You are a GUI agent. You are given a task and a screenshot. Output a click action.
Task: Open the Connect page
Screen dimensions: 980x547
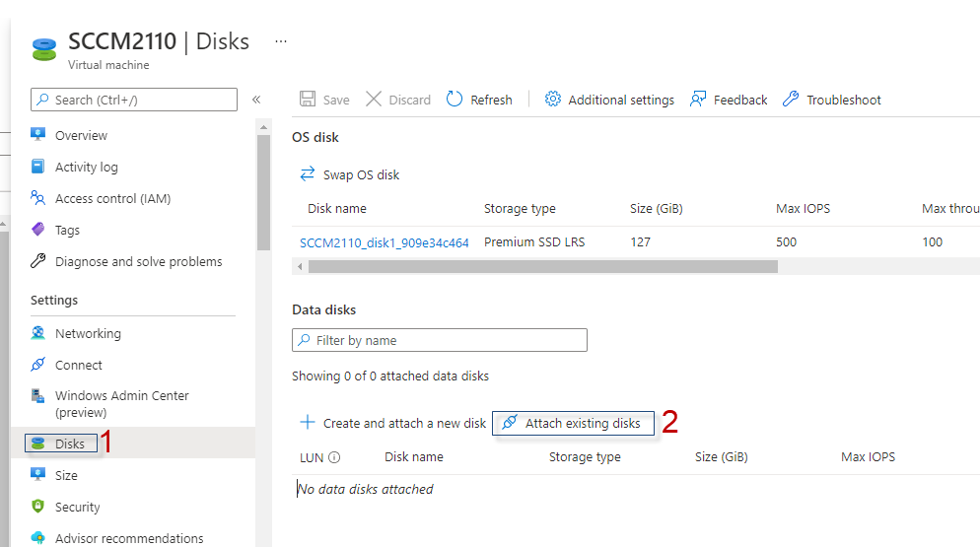pos(79,365)
